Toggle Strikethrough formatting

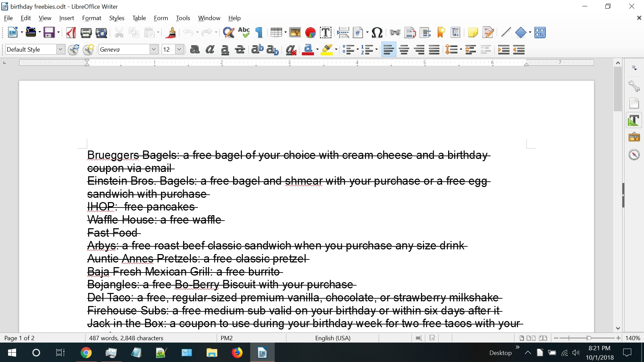click(240, 50)
